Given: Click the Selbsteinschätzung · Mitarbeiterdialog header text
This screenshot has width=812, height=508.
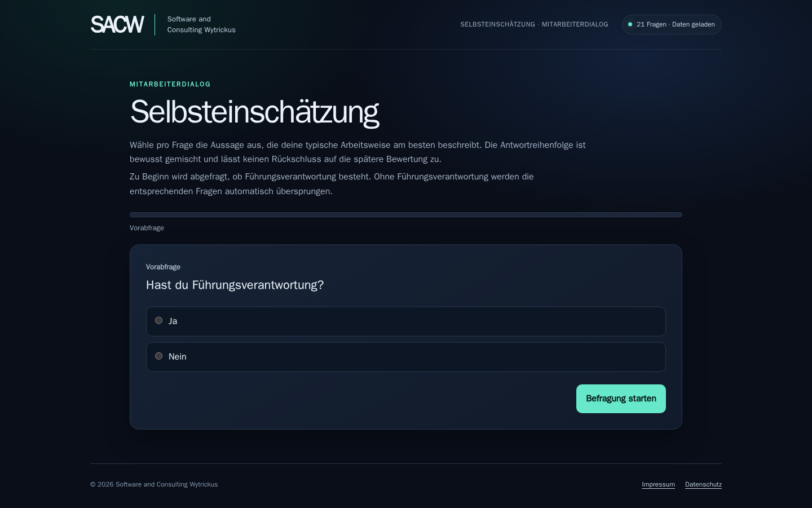Looking at the screenshot, I should pos(534,24).
